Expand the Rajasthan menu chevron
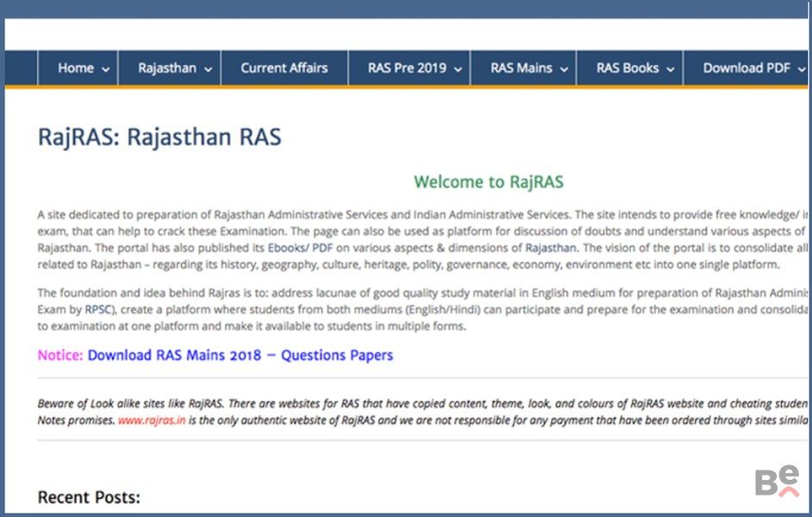 click(208, 70)
